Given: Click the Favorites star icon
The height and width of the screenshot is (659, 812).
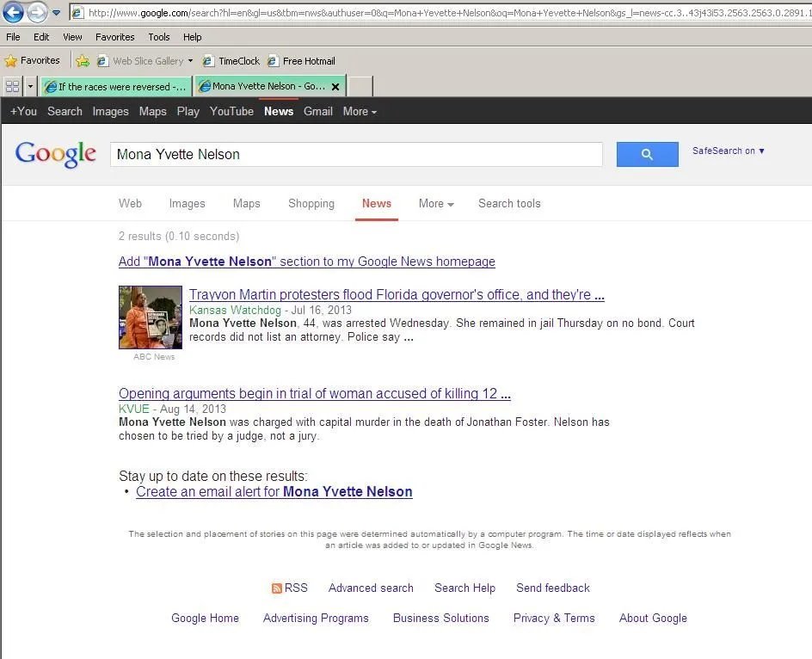Looking at the screenshot, I should click(11, 61).
